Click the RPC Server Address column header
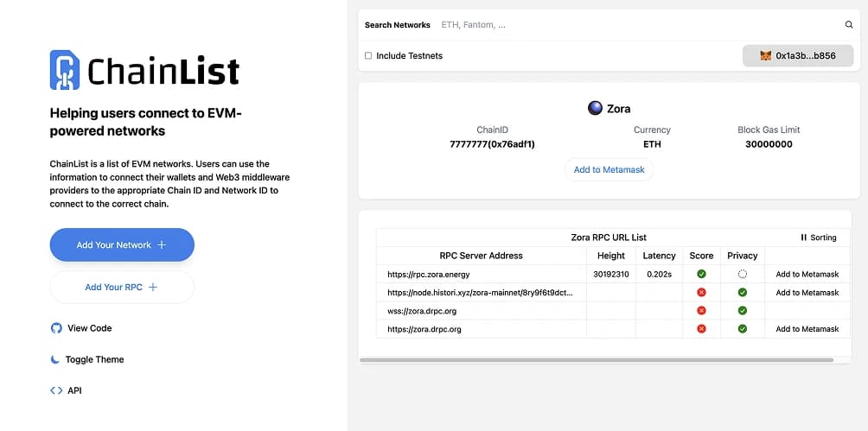Screen dimensions: 868x431 (481, 256)
